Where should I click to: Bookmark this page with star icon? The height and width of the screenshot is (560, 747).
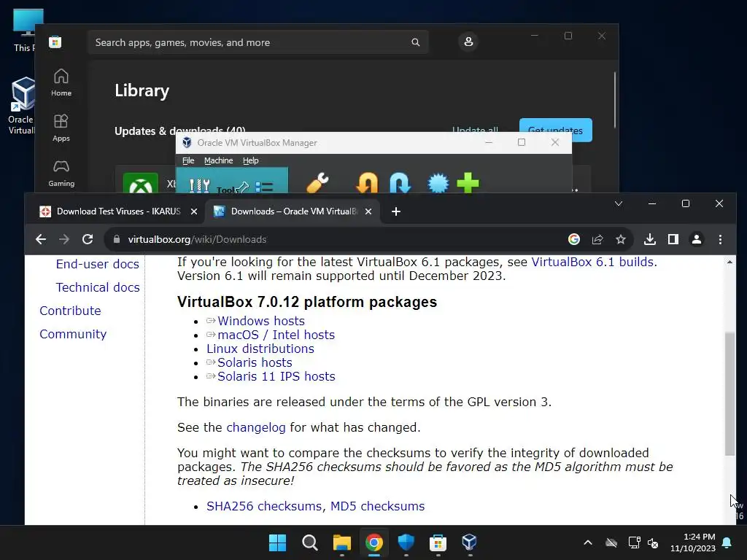(x=620, y=239)
